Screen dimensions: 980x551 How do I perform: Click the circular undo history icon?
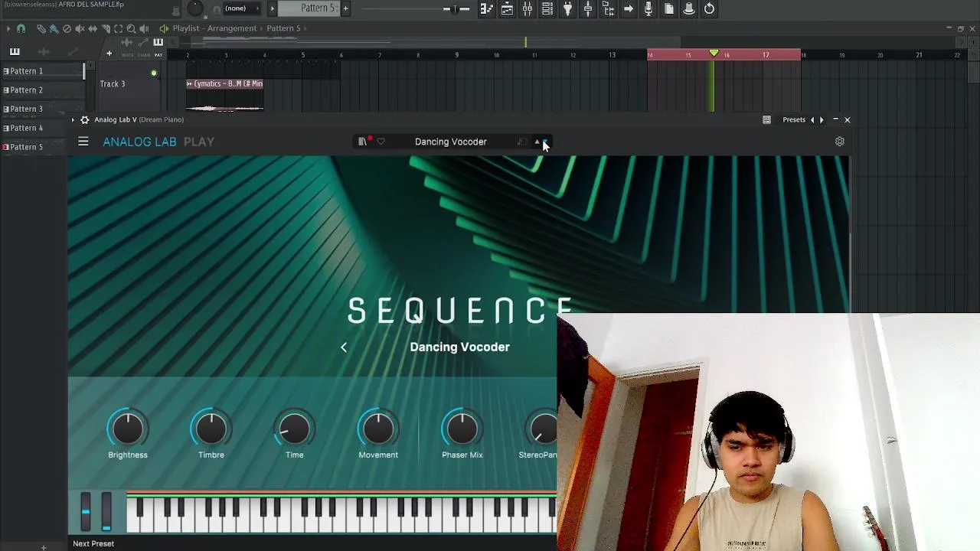(x=709, y=9)
